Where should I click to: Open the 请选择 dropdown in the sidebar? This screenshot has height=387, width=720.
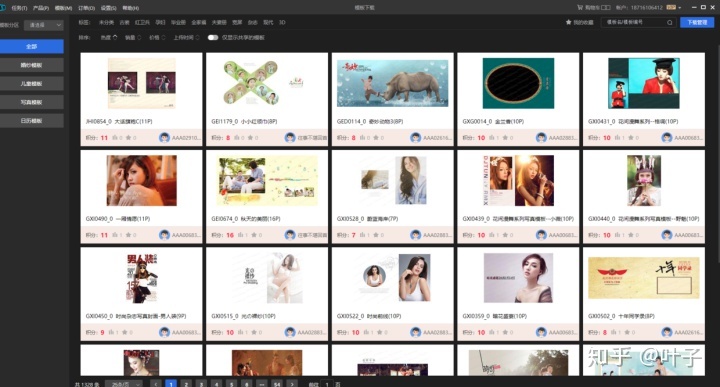pos(44,25)
